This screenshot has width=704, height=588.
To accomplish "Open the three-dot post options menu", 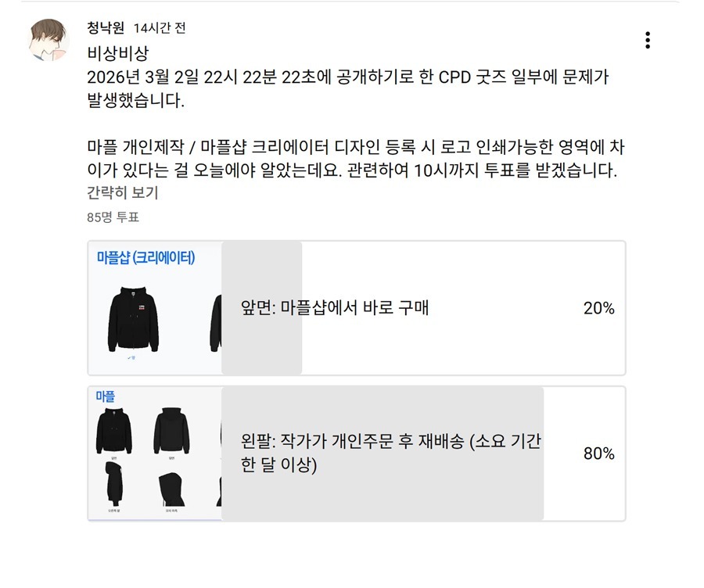I will pos(648,41).
